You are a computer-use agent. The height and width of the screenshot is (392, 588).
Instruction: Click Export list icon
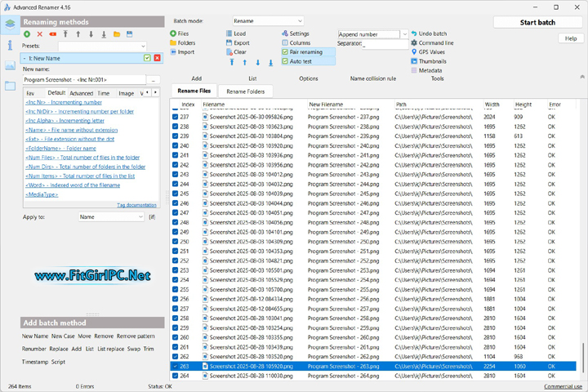[x=229, y=42]
